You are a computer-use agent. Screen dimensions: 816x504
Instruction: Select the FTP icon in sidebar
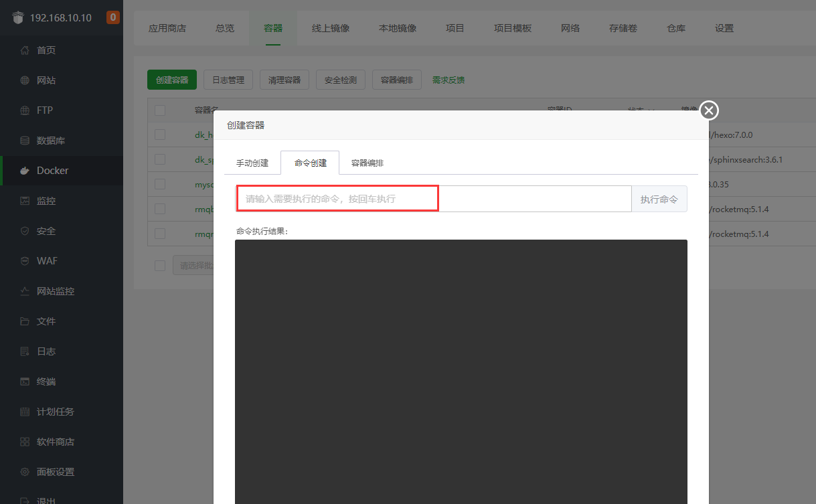tap(25, 110)
